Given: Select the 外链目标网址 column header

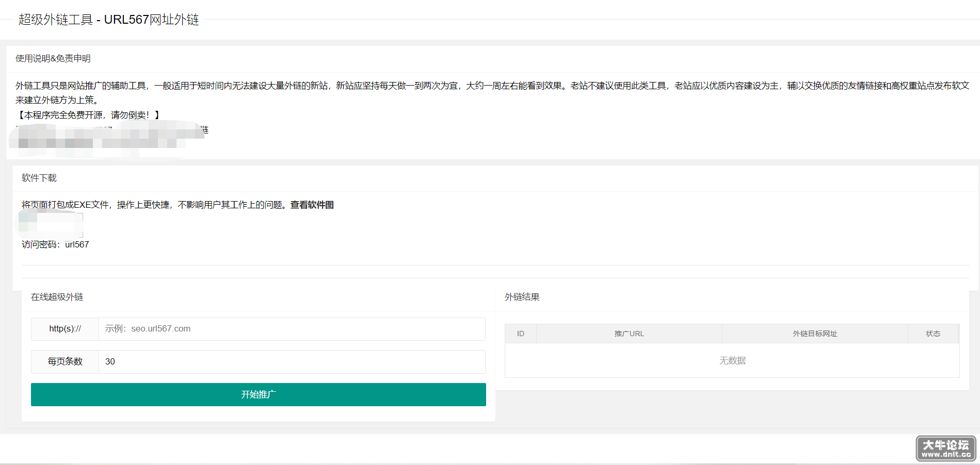Looking at the screenshot, I should tap(815, 334).
